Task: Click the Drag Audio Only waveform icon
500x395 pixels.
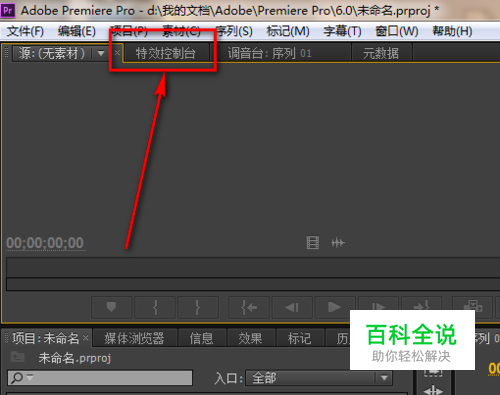Action: [338, 243]
